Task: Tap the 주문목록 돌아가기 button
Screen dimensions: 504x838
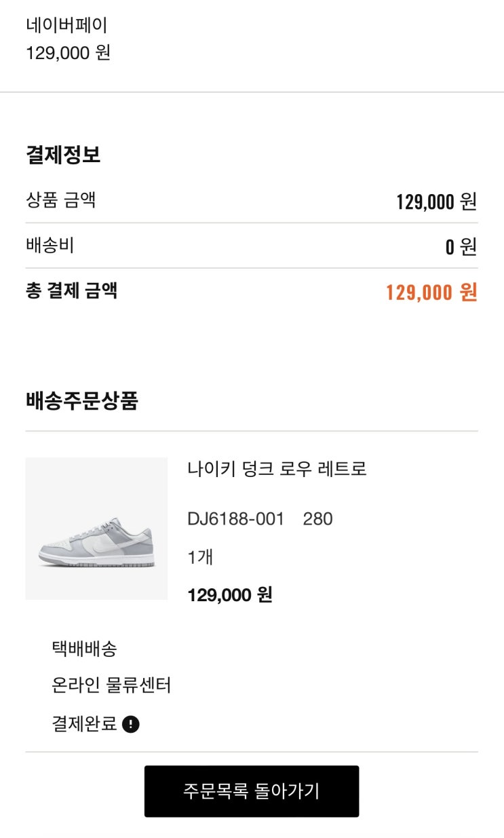Action: 252,791
